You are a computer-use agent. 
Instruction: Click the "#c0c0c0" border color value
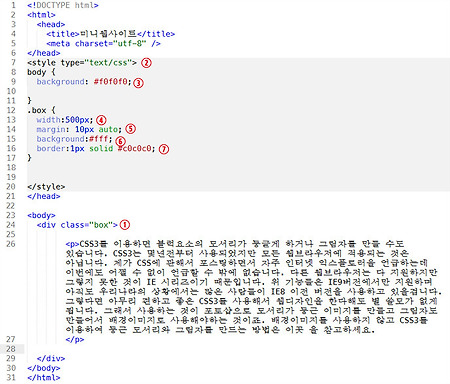click(134, 148)
